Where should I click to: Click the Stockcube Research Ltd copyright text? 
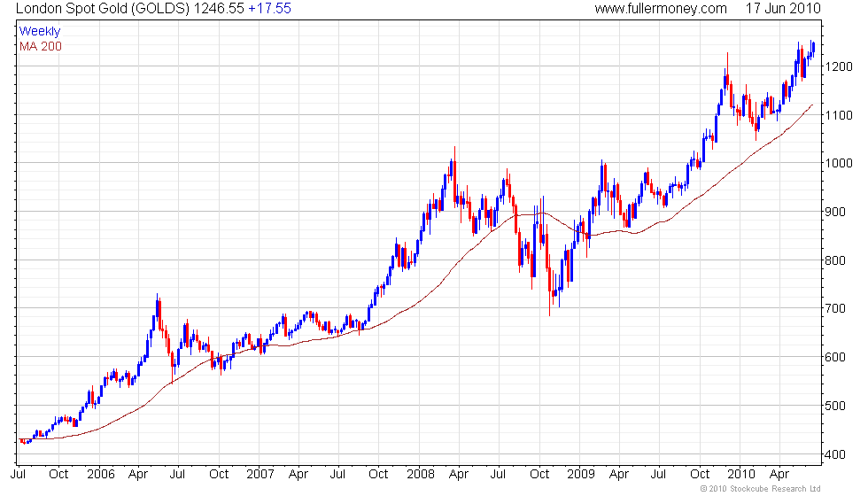pos(761,489)
